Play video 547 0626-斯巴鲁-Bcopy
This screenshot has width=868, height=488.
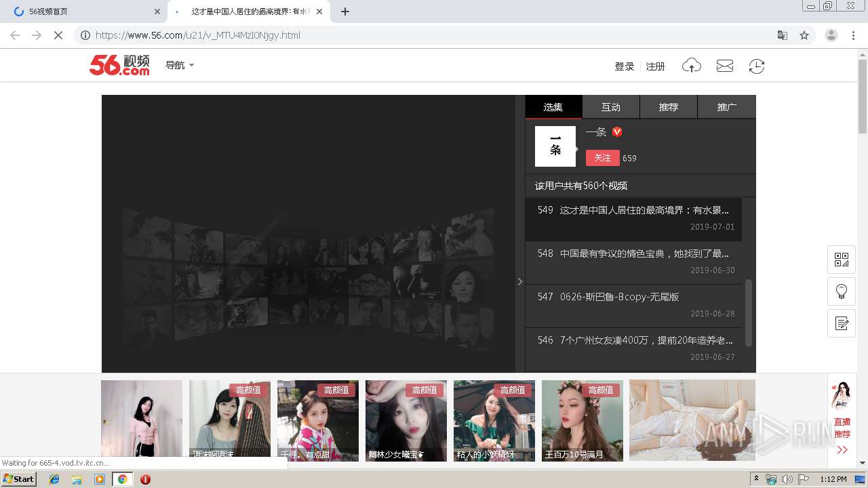pos(633,306)
